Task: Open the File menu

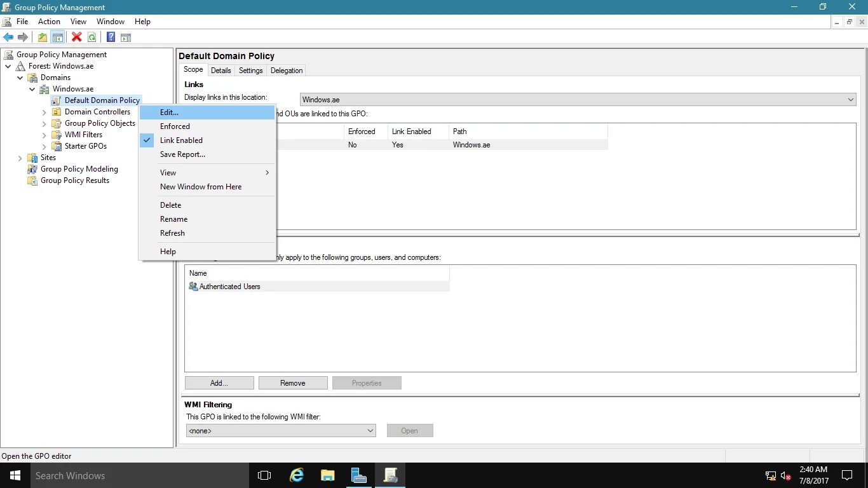Action: (x=22, y=22)
